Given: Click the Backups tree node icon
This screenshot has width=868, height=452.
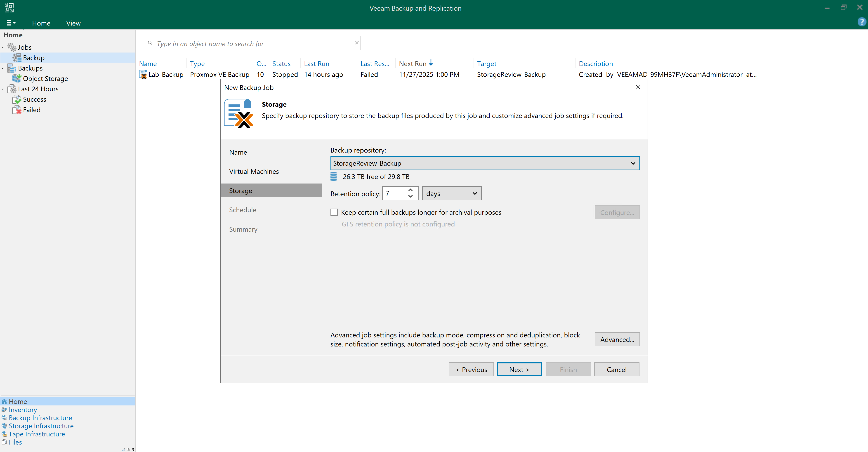Looking at the screenshot, I should (12, 68).
